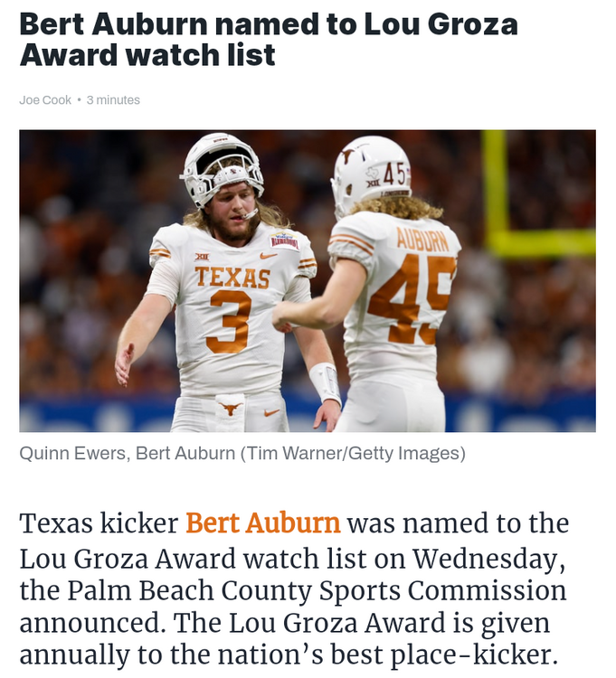The height and width of the screenshot is (678, 616).
Task: Click the article headline about Lou Groza Award
Action: coord(268,40)
